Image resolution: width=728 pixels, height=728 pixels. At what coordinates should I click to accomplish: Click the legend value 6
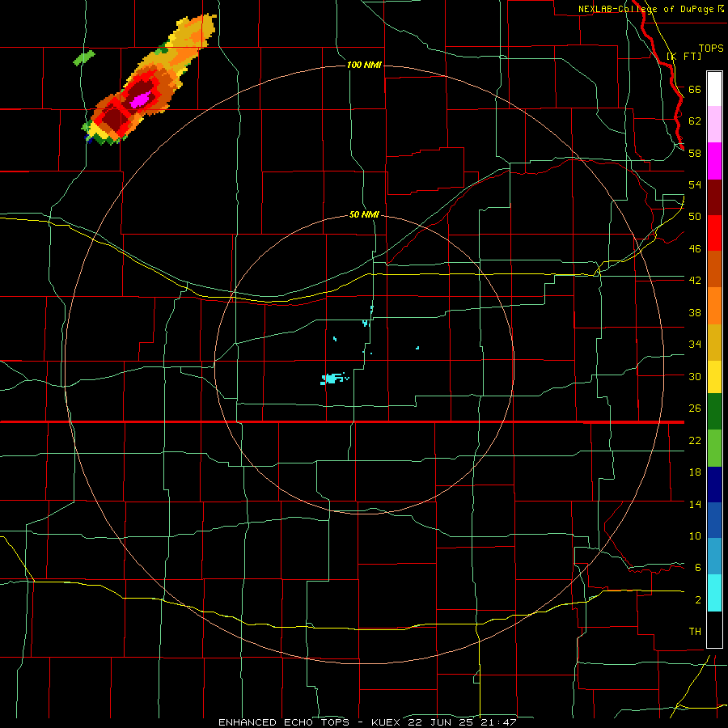pos(698,567)
